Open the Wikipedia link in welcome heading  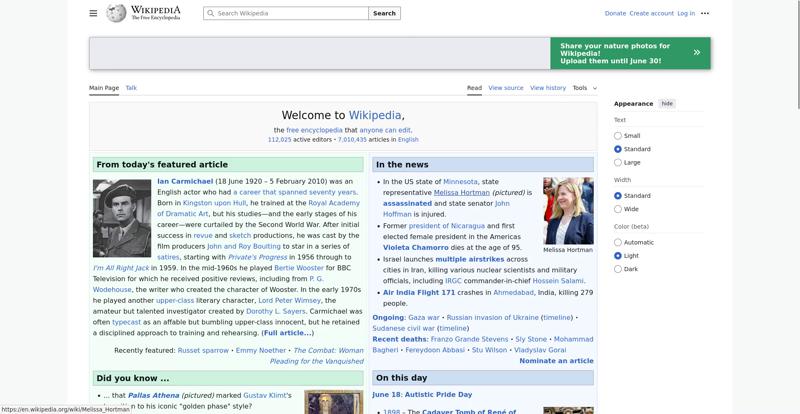pyautogui.click(x=375, y=115)
